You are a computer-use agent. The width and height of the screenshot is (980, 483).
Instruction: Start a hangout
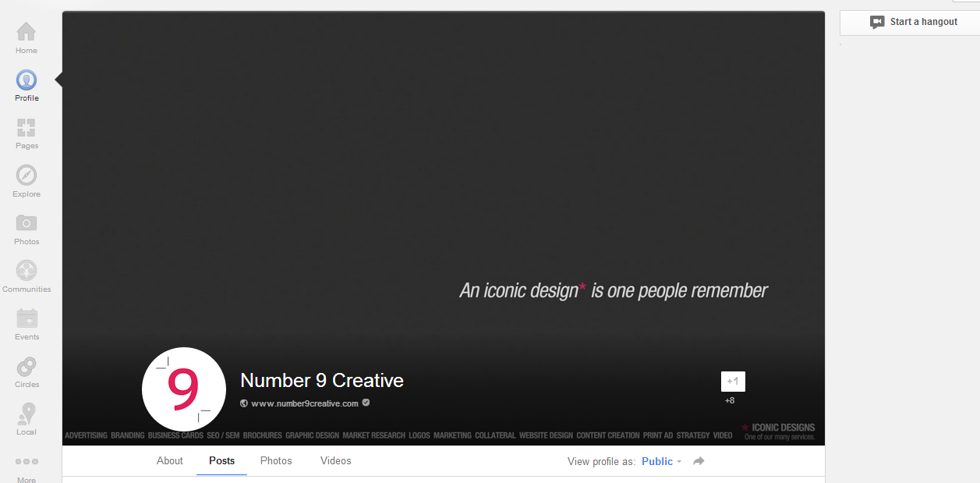tap(910, 22)
